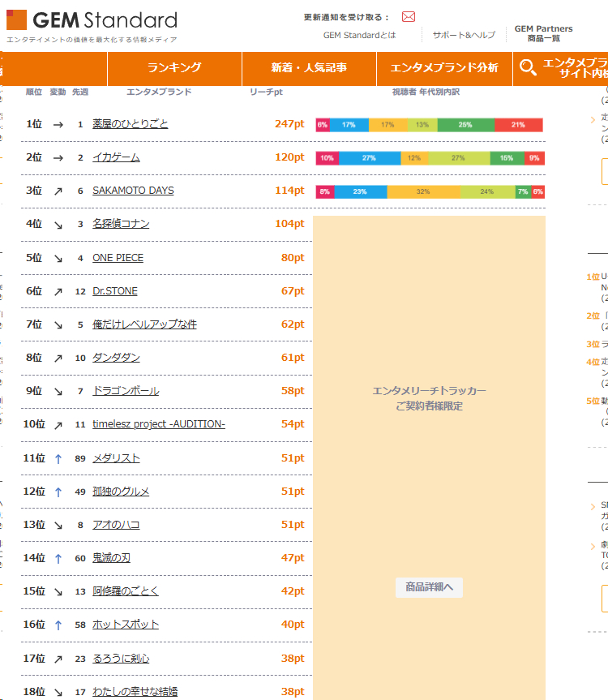Click the red 21% segment for 薬屋のひとりごと
This screenshot has height=700, width=608.
(x=518, y=125)
